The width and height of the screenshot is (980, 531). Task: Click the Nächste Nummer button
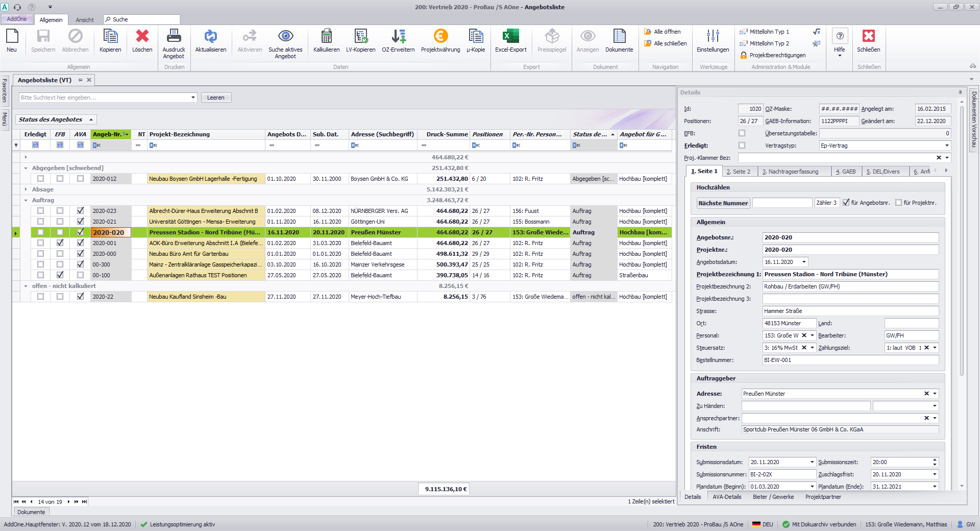(723, 203)
